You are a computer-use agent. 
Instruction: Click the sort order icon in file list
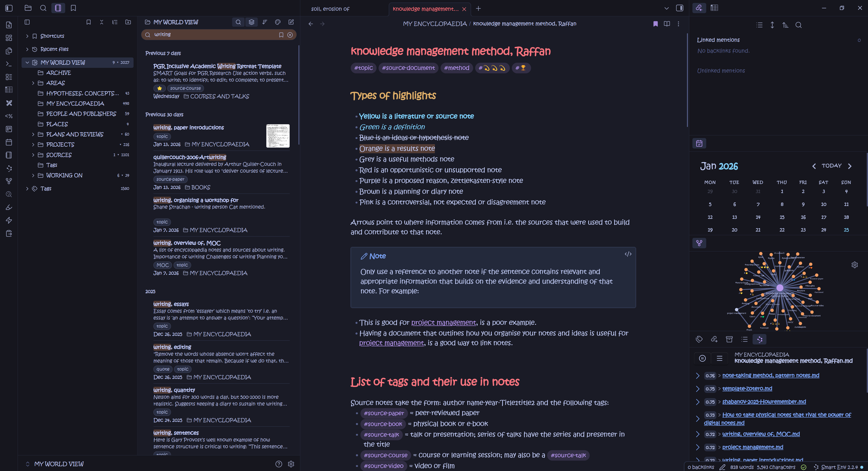tap(265, 22)
